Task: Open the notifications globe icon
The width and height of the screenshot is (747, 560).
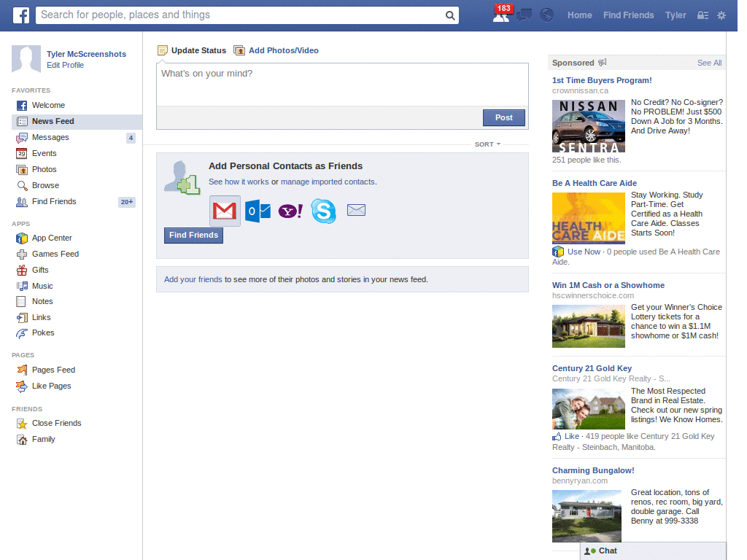Action: point(546,15)
